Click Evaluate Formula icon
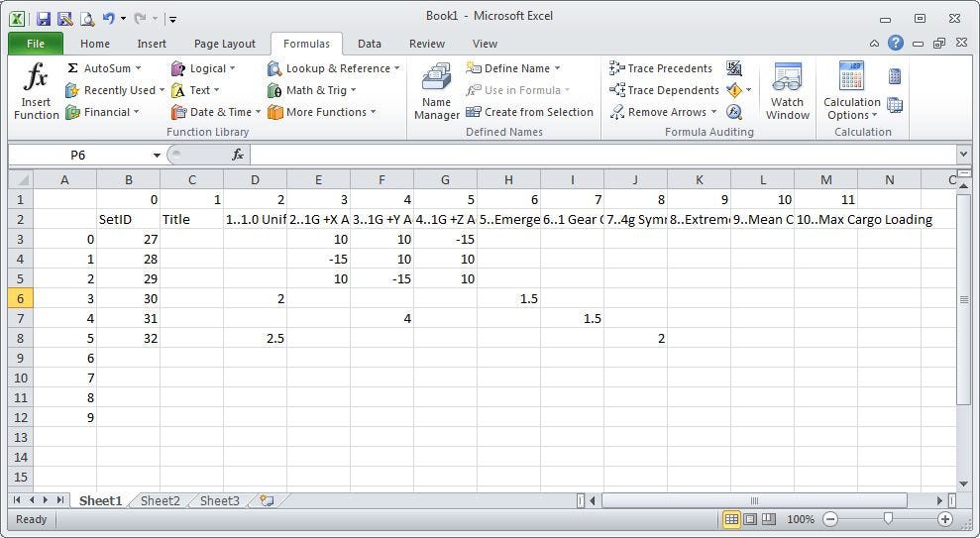Screen dimensions: 980x538 tap(733, 112)
